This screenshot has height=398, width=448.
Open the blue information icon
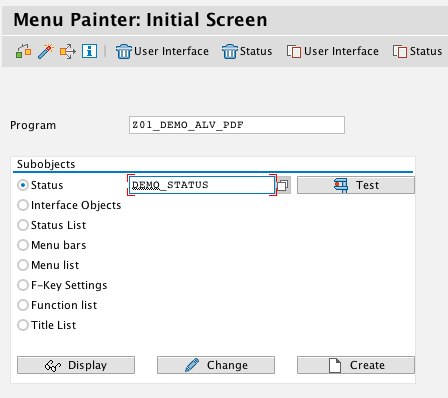pyautogui.click(x=90, y=51)
